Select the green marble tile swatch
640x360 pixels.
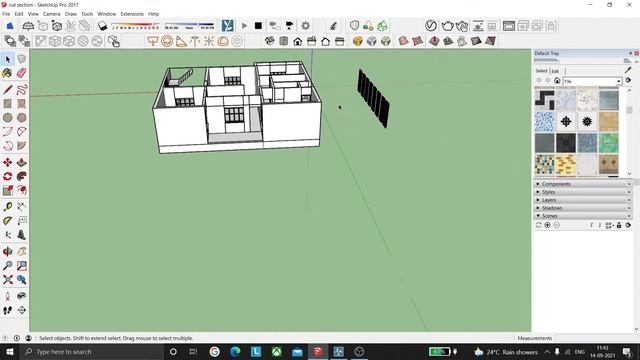pyautogui.click(x=609, y=143)
